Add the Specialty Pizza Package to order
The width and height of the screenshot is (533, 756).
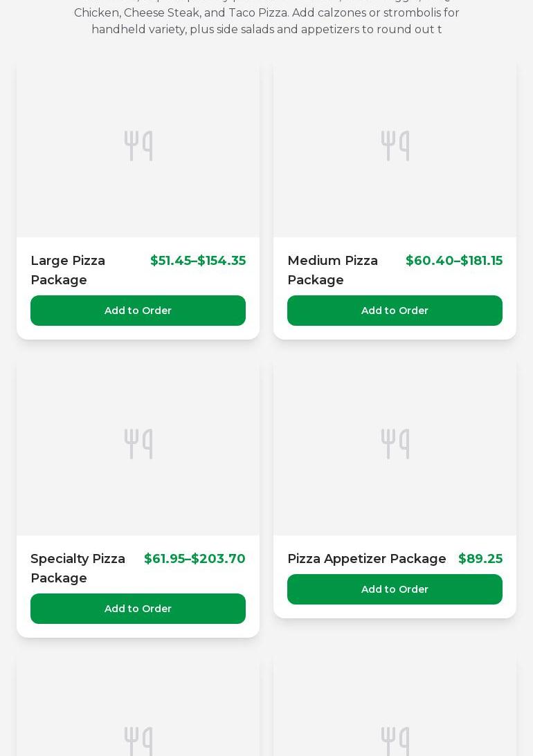tap(138, 609)
